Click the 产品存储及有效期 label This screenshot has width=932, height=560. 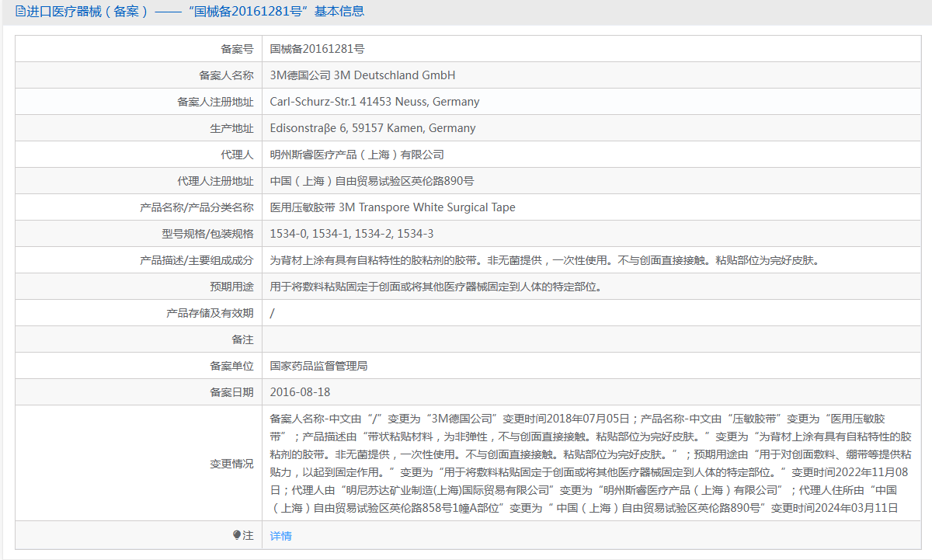(210, 313)
